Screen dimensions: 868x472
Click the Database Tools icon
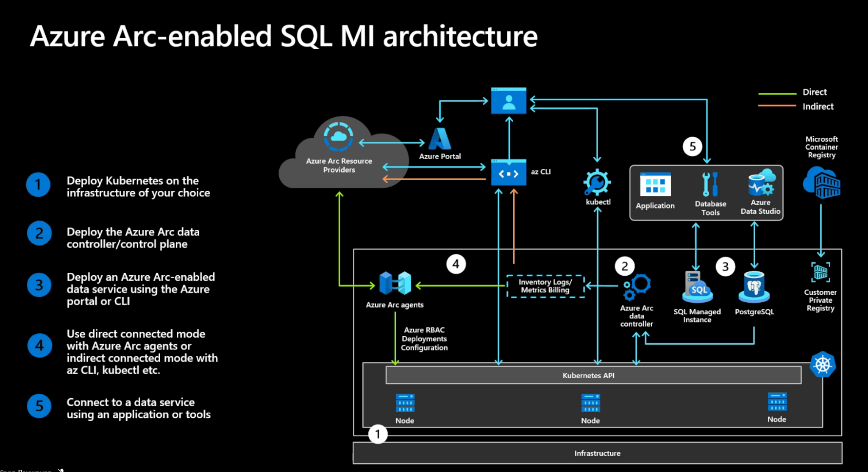coord(710,184)
